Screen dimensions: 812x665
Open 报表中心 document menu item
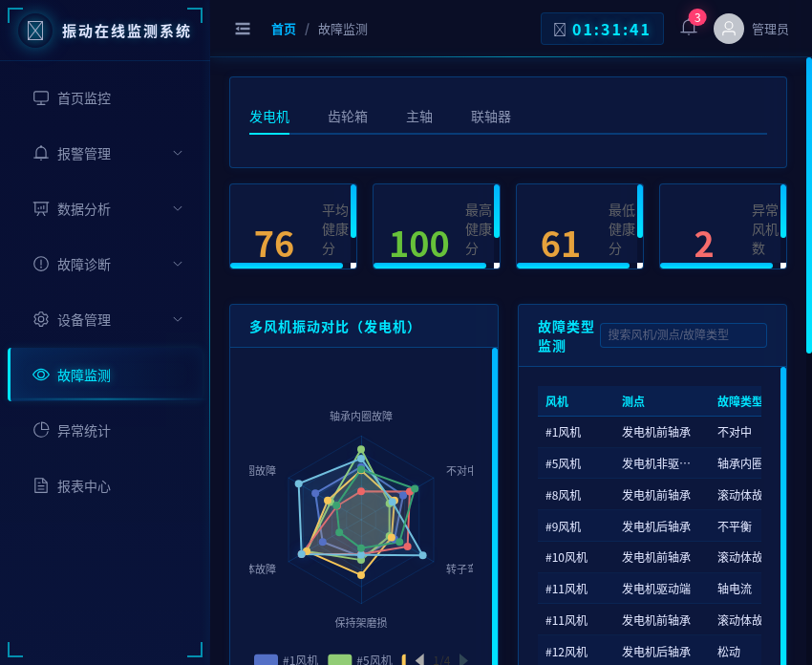84,486
